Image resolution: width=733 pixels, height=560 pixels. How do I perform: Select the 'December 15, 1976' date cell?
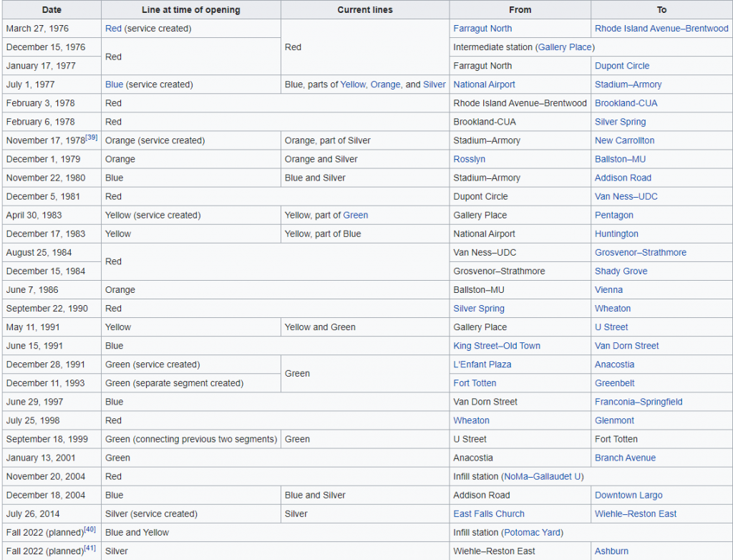52,47
